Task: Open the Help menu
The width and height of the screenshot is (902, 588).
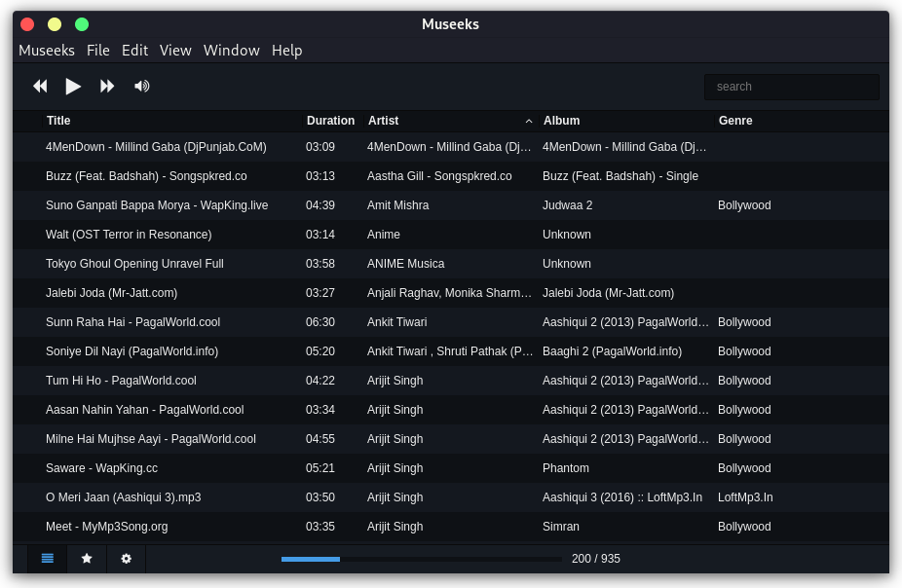Action: point(286,50)
